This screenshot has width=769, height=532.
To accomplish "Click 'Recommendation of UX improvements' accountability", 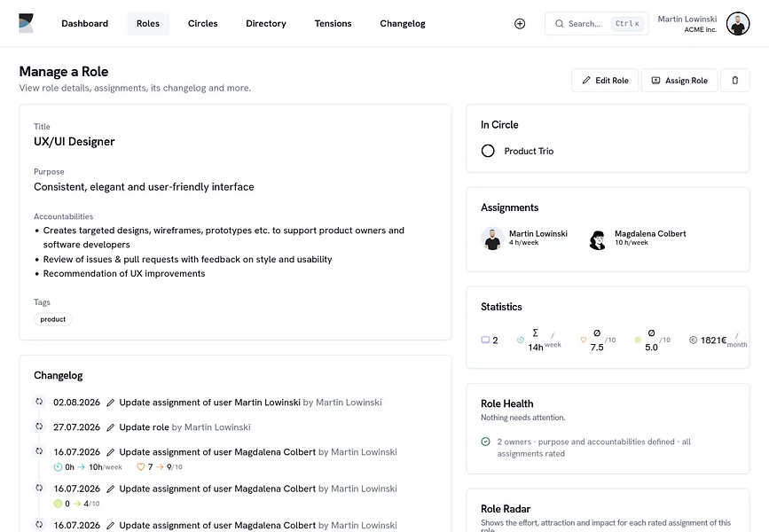I will (124, 274).
